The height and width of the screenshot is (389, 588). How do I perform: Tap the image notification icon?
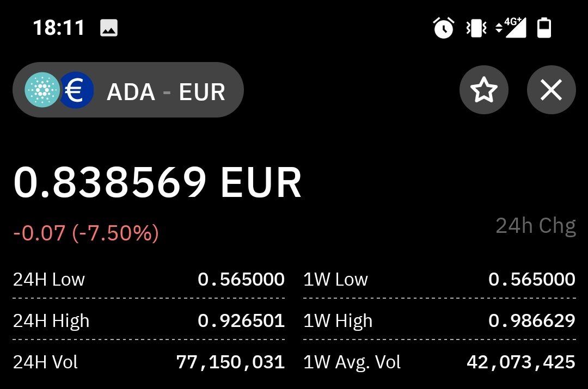click(x=109, y=28)
